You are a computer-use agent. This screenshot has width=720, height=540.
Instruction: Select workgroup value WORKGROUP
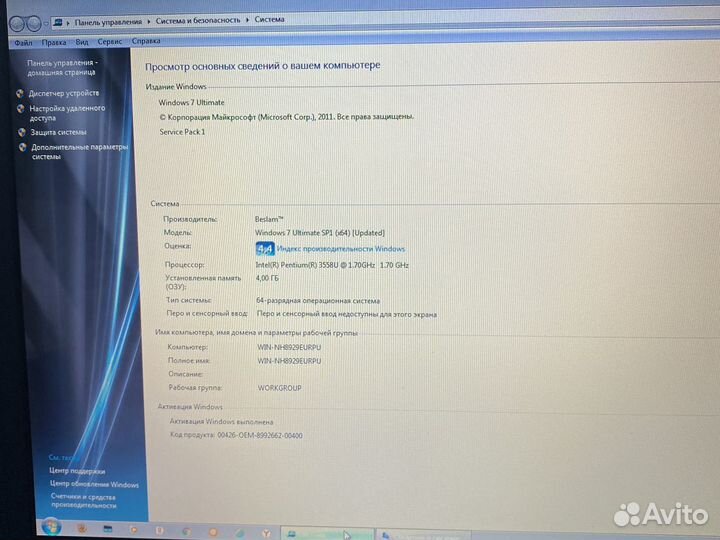[280, 388]
